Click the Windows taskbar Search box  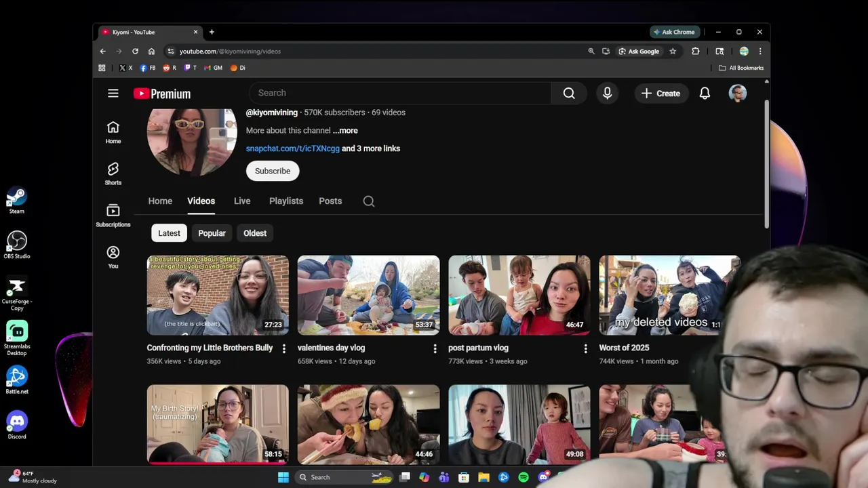click(345, 477)
